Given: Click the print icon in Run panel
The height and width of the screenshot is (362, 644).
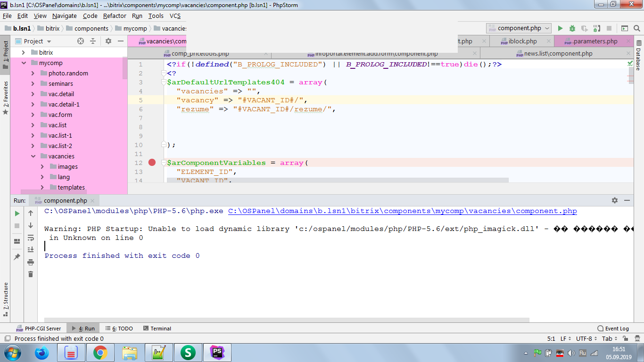Looking at the screenshot, I should [x=31, y=262].
